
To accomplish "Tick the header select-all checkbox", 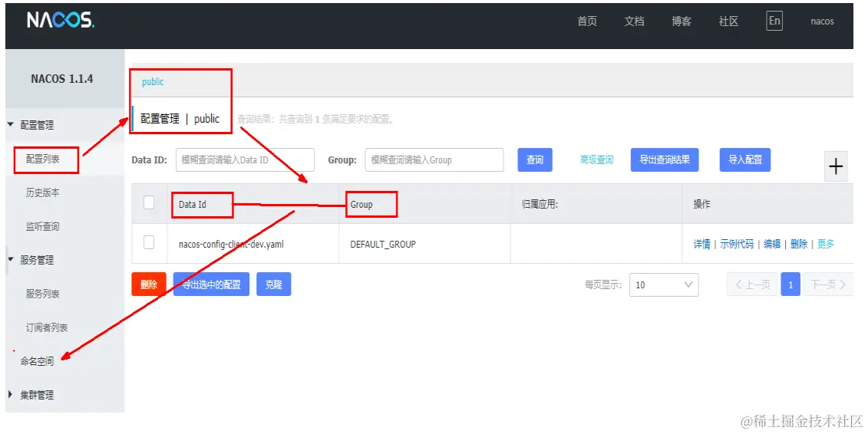I will pos(149,202).
